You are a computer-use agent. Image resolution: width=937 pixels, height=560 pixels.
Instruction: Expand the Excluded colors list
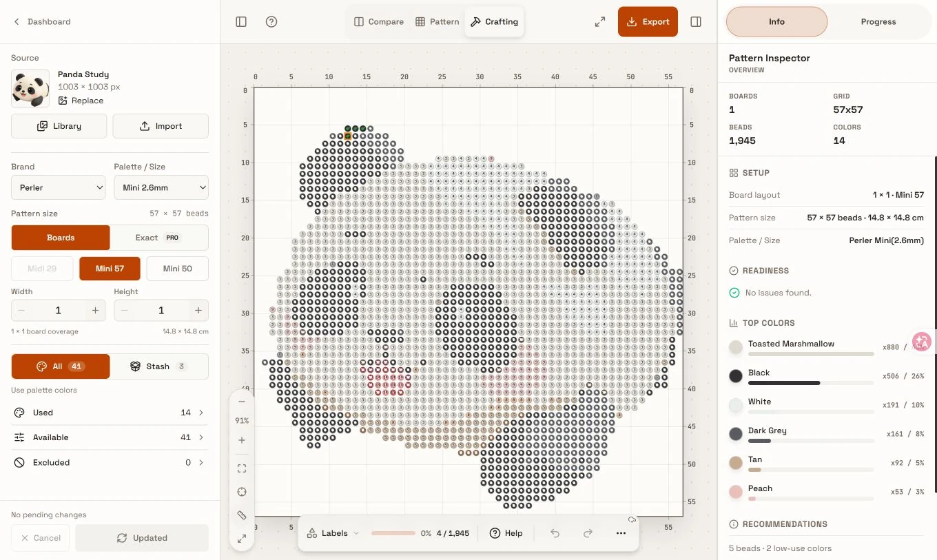coord(110,463)
